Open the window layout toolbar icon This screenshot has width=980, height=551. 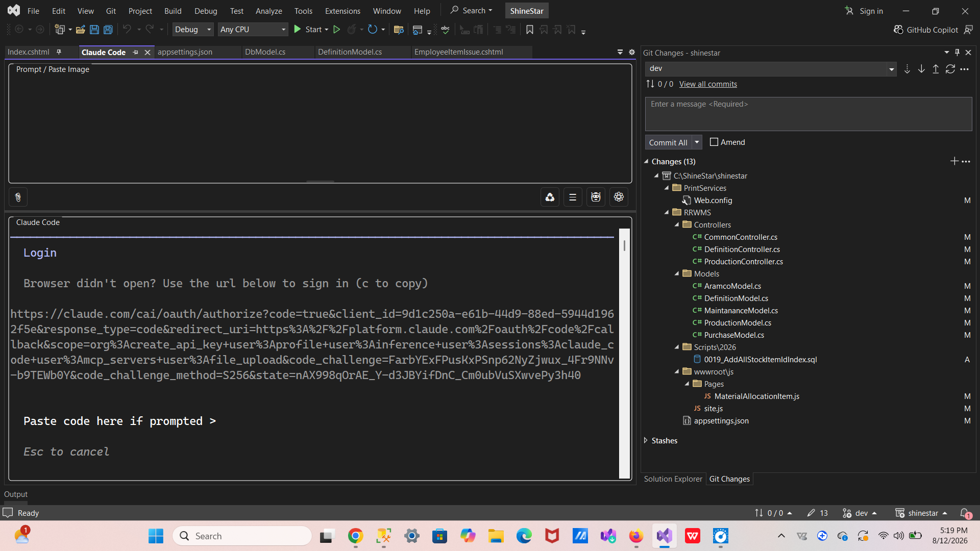pos(418,30)
